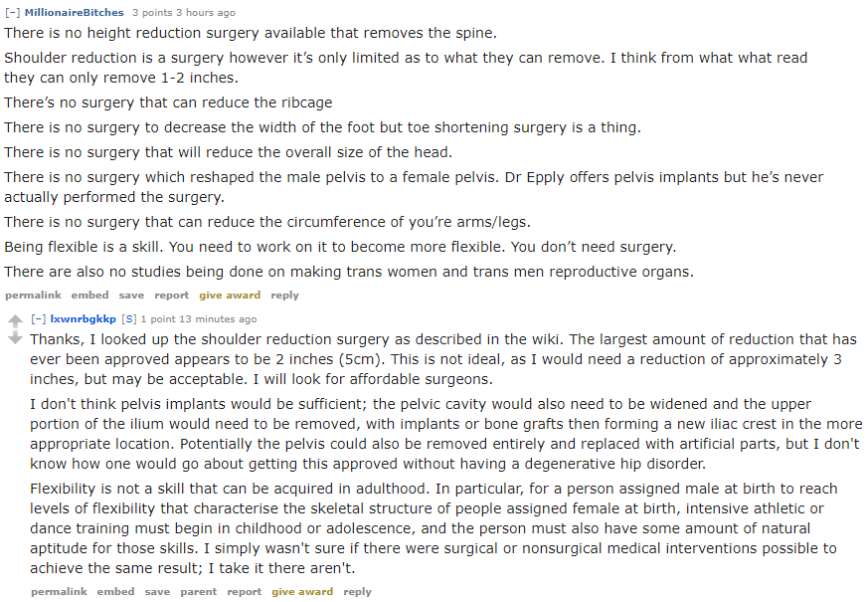
Task: Report the lxwnrbgkkp comment
Action: pyautogui.click(x=244, y=592)
